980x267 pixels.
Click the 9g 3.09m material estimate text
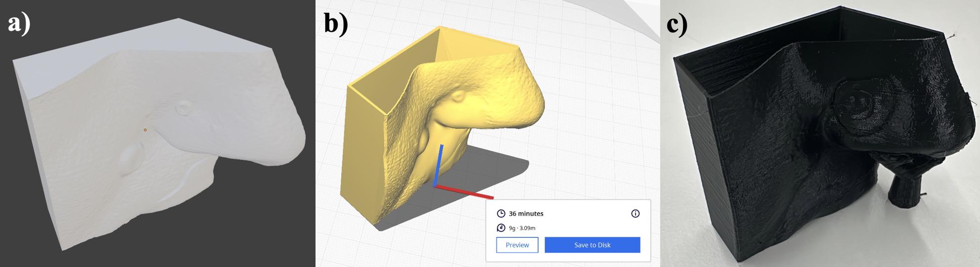click(x=522, y=228)
